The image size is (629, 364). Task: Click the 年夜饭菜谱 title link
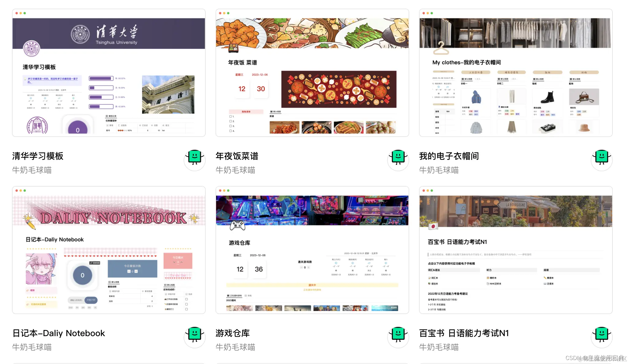coord(237,156)
